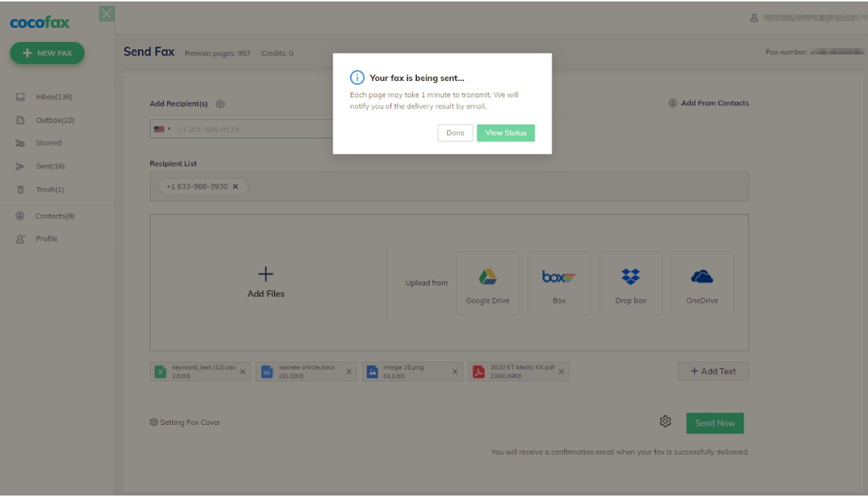Click the gear settings icon beside Send Now
This screenshot has width=868, height=497.
(x=665, y=422)
